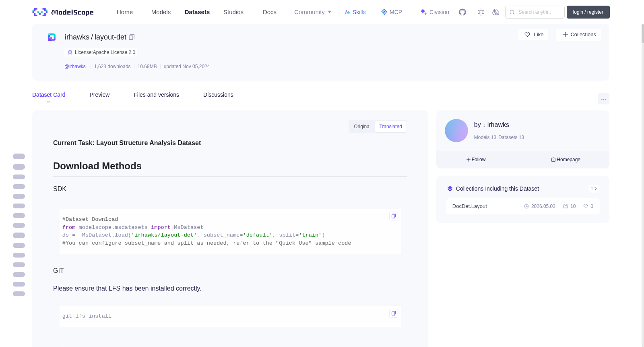
Task: Like this dataset
Action: point(533,35)
